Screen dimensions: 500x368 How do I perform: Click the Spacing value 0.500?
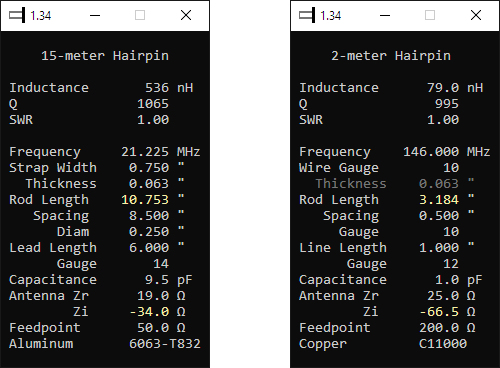point(439,216)
